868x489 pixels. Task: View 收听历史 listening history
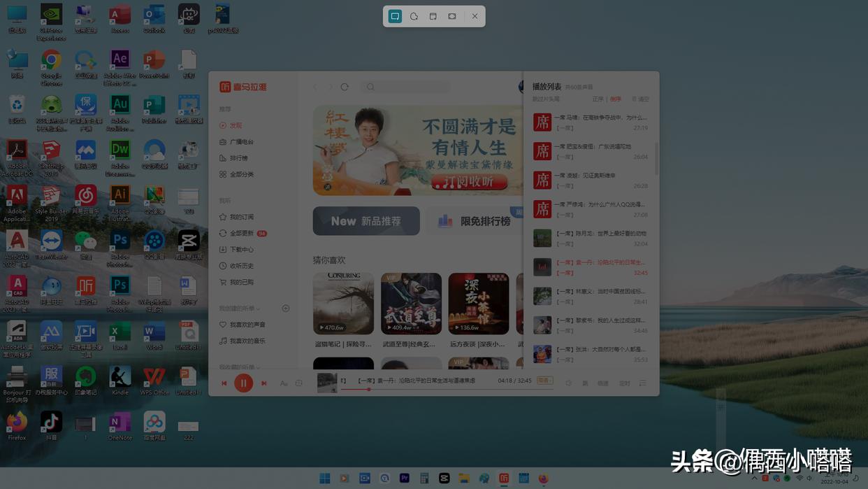tap(241, 265)
